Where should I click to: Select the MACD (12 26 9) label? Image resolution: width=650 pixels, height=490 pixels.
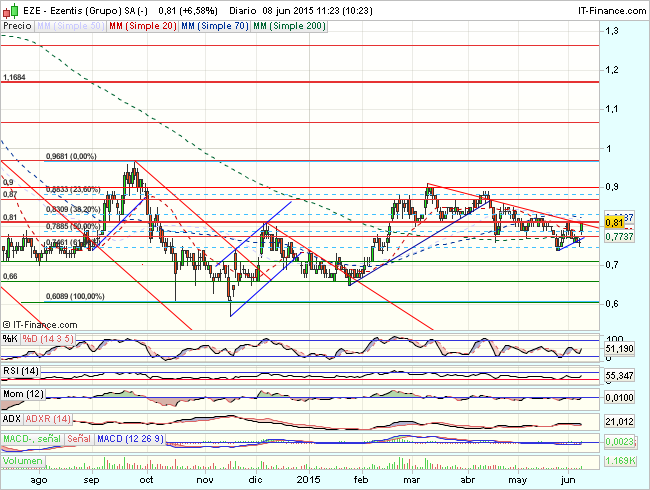click(x=121, y=440)
